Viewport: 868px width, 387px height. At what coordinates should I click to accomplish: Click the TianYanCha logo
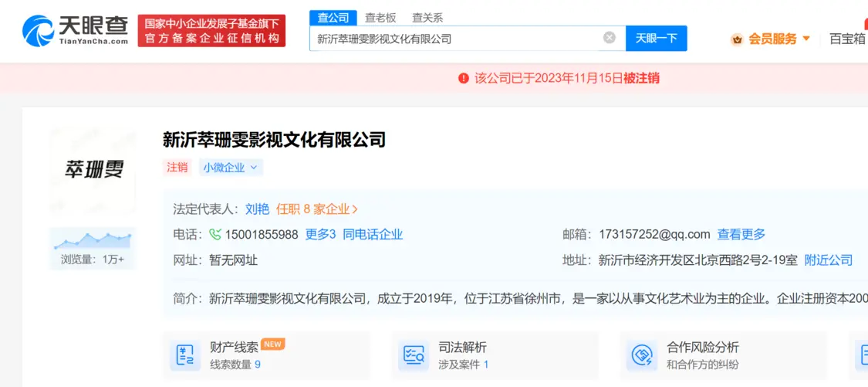click(76, 30)
